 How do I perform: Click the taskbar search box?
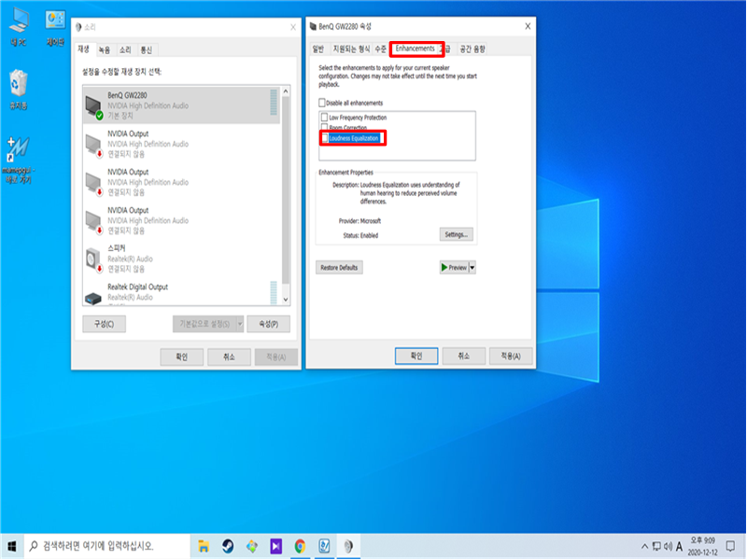pos(107,546)
